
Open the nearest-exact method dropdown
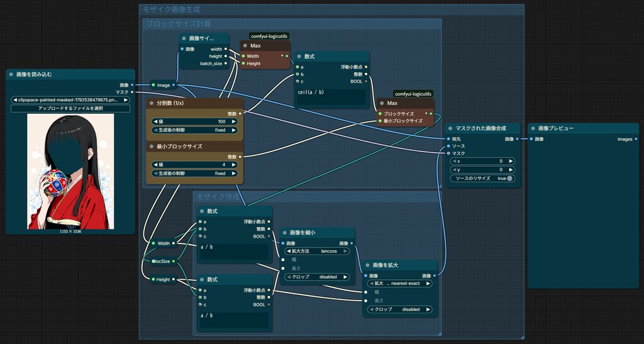click(400, 284)
